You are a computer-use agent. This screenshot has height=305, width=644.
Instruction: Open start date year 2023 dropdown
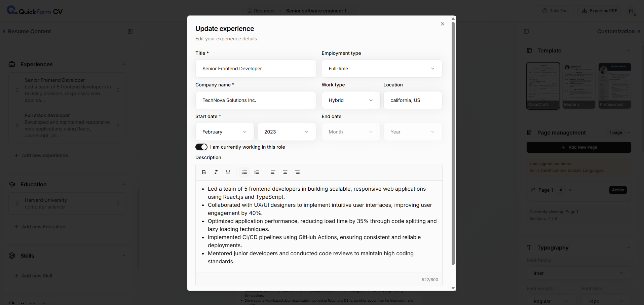point(287,132)
